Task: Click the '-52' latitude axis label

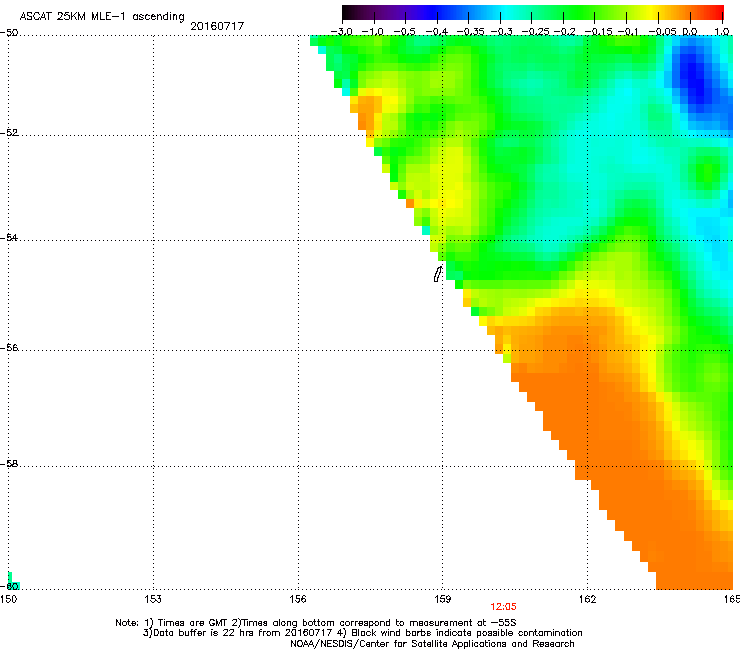Action: coord(9,133)
